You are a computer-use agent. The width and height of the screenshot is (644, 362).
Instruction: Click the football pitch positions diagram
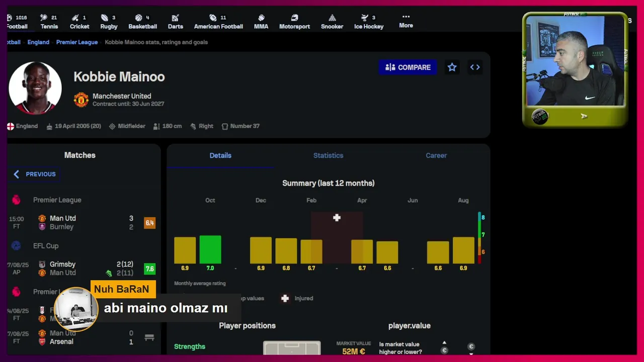pyautogui.click(x=292, y=348)
